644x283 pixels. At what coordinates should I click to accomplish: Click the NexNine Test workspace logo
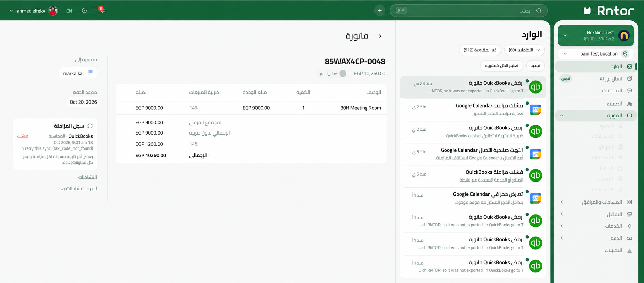pos(624,35)
